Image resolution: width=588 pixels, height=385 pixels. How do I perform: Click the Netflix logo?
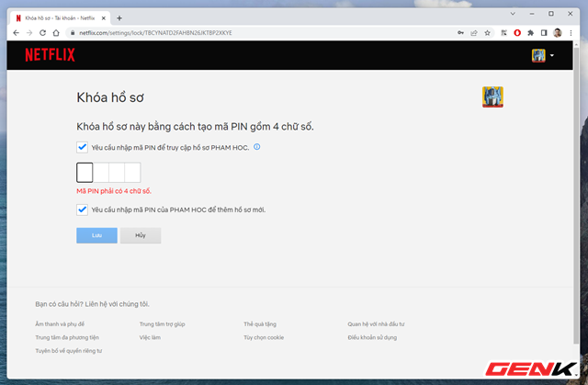[50, 55]
